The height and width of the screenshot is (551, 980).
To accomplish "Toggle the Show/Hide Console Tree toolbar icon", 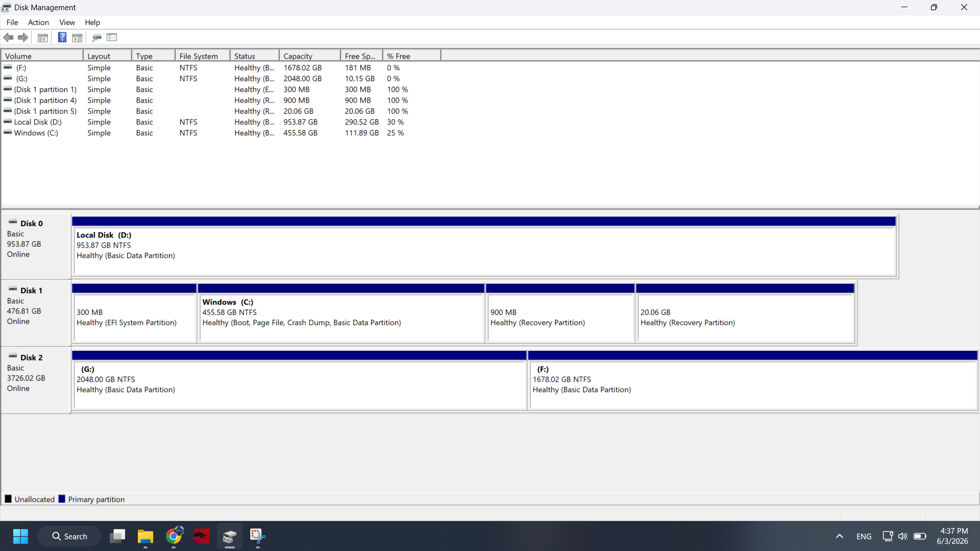I will click(43, 37).
